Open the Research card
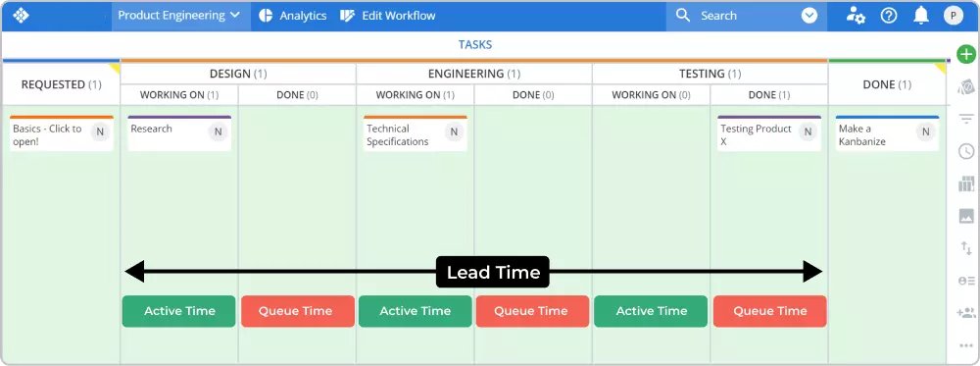Viewport: 980px width, 366px height. click(x=179, y=132)
